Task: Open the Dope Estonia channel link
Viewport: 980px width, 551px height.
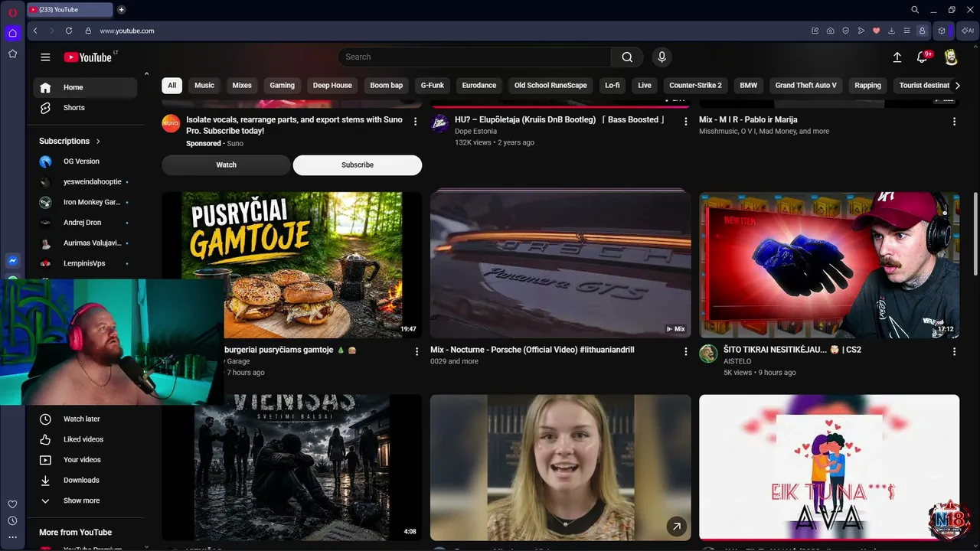Action: pos(475,132)
